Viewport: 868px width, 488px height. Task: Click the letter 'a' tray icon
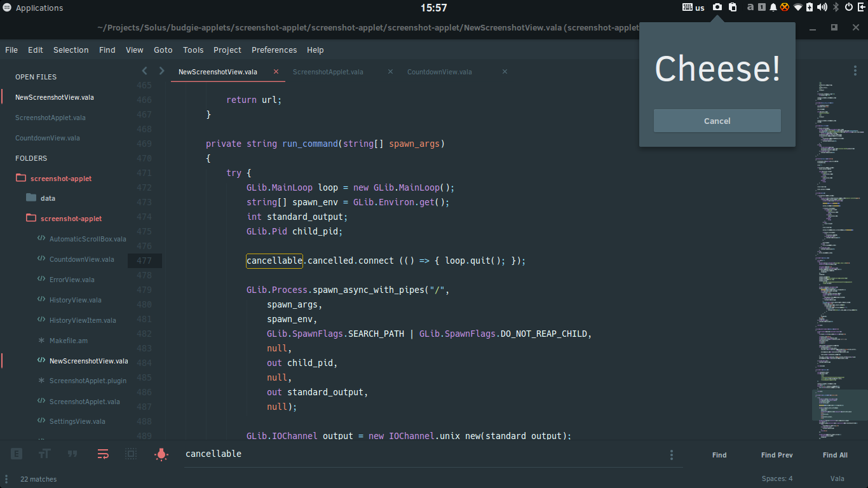(x=750, y=8)
